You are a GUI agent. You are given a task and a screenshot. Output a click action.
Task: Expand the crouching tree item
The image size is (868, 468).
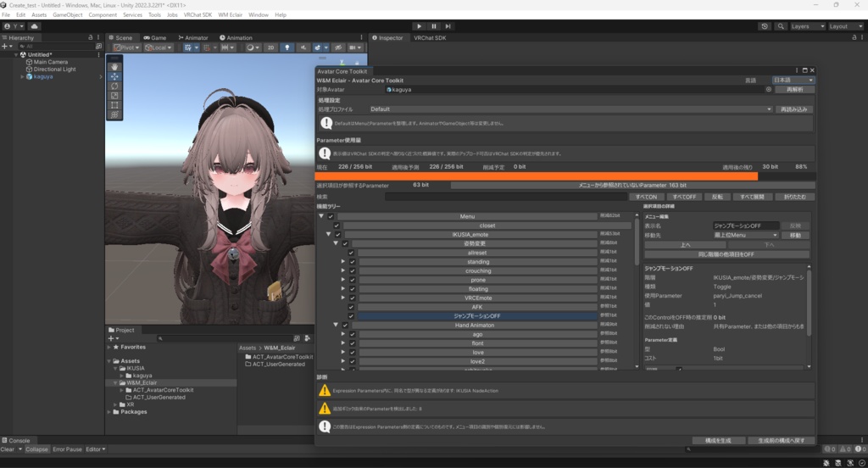[x=343, y=270]
